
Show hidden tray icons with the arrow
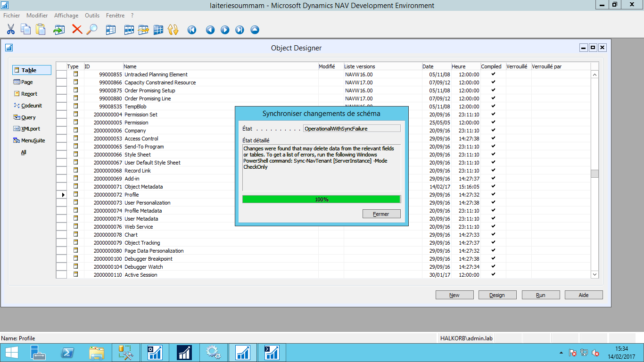pyautogui.click(x=561, y=353)
